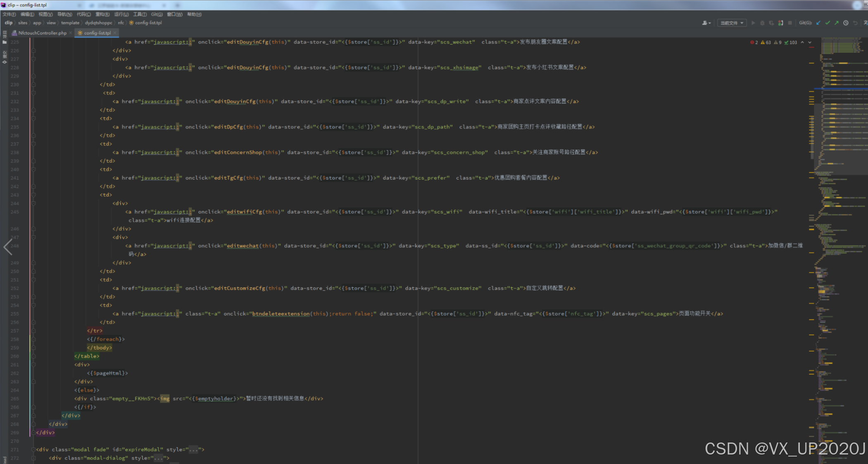Screen dimensions: 868x464
Task: Click the red error count indicator
Action: [754, 43]
